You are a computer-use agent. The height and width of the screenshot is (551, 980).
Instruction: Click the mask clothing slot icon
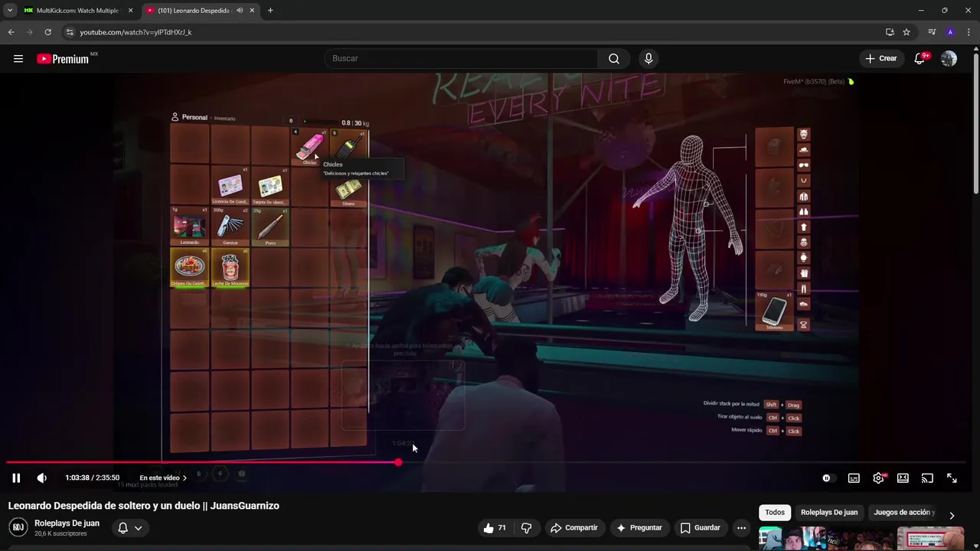pos(804,135)
